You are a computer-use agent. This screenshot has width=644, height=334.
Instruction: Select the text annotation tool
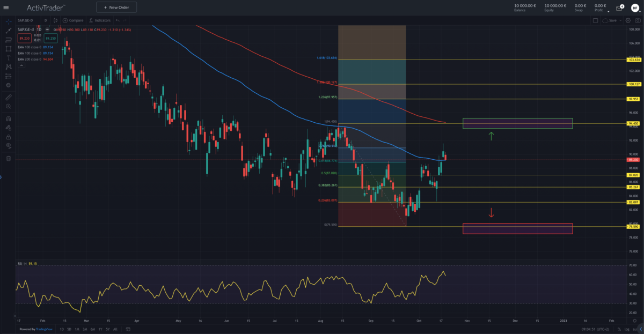[8, 57]
